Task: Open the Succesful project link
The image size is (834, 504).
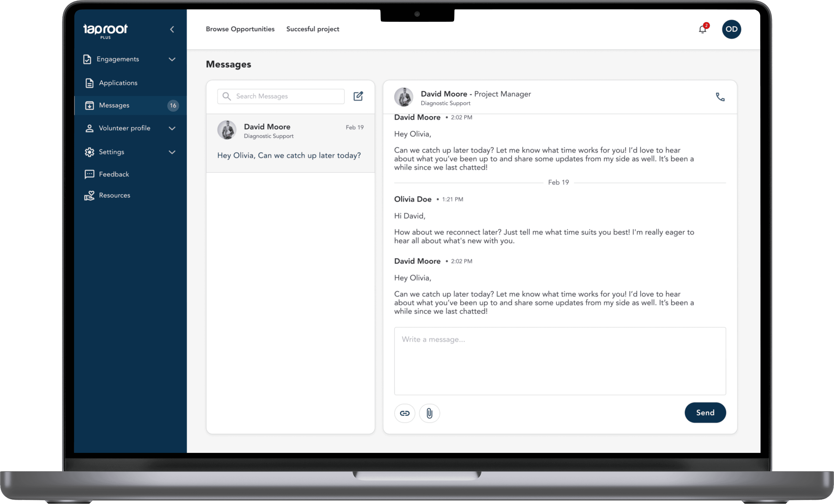Action: coord(313,29)
